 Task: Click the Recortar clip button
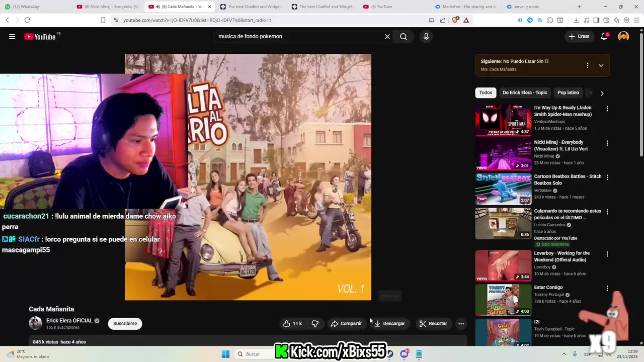433,323
